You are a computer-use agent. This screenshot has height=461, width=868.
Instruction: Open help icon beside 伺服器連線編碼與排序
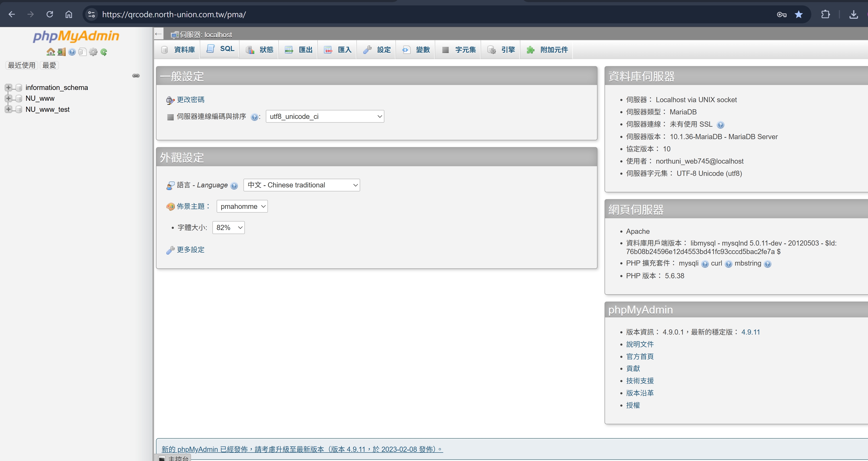coord(255,117)
